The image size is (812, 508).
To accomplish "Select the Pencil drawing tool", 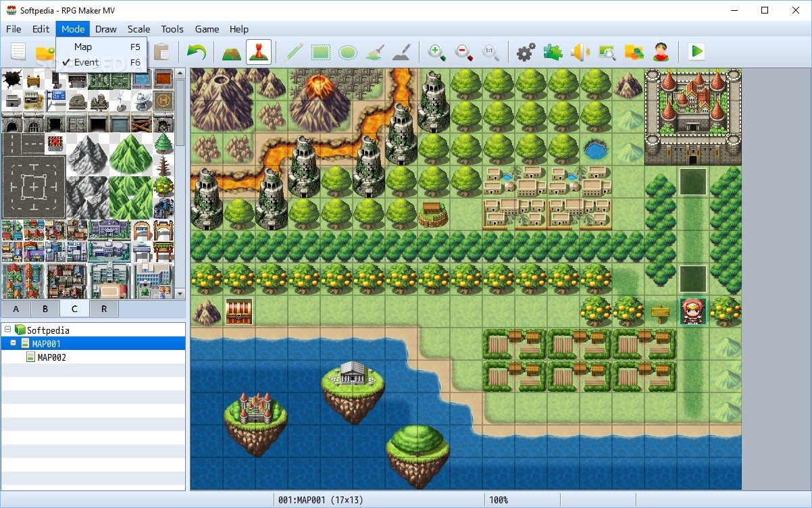I will [294, 52].
